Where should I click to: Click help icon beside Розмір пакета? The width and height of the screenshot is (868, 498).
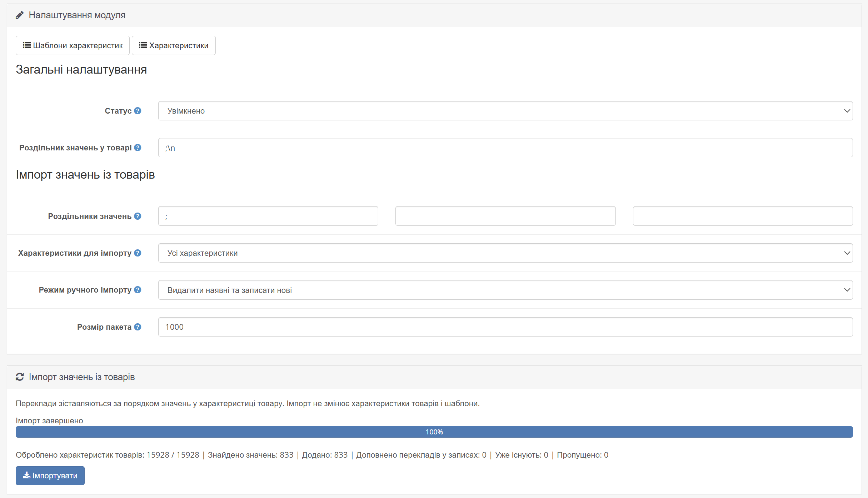click(x=138, y=327)
